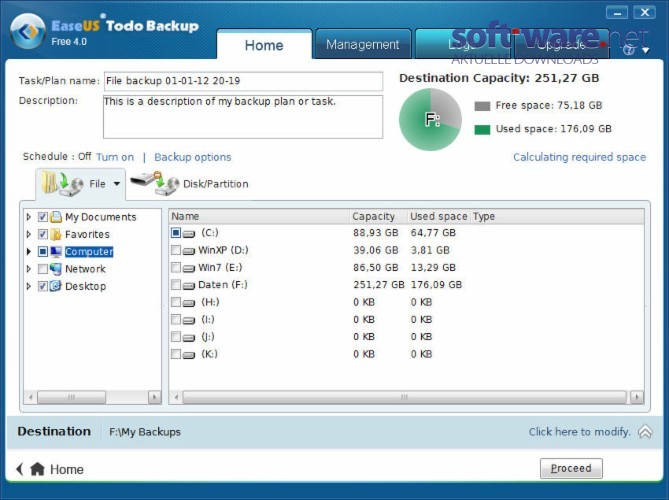Click the Task/Plan name input field

pyautogui.click(x=243, y=81)
